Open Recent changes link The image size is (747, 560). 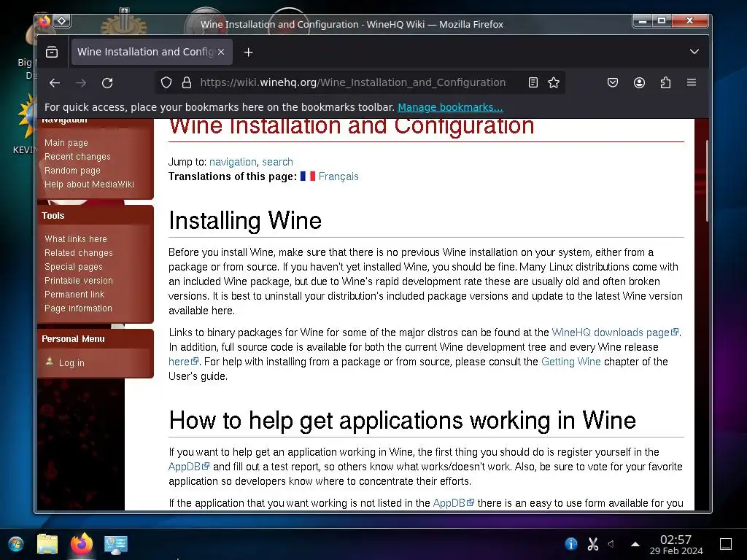77,156
